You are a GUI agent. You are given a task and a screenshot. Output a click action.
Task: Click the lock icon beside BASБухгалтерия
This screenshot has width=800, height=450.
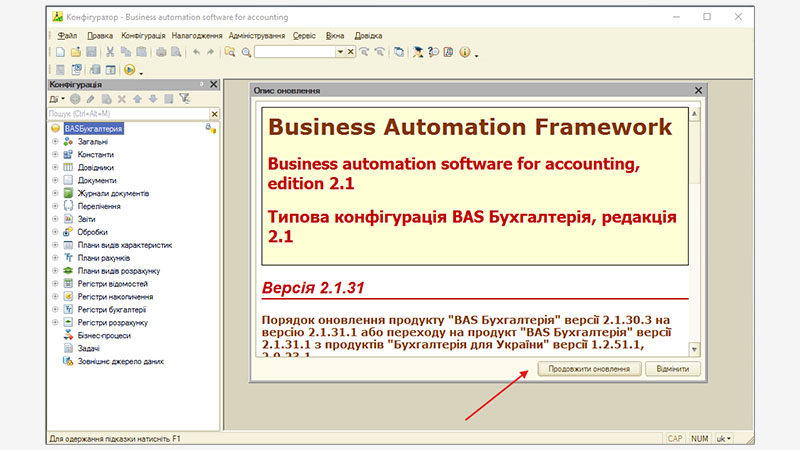210,129
